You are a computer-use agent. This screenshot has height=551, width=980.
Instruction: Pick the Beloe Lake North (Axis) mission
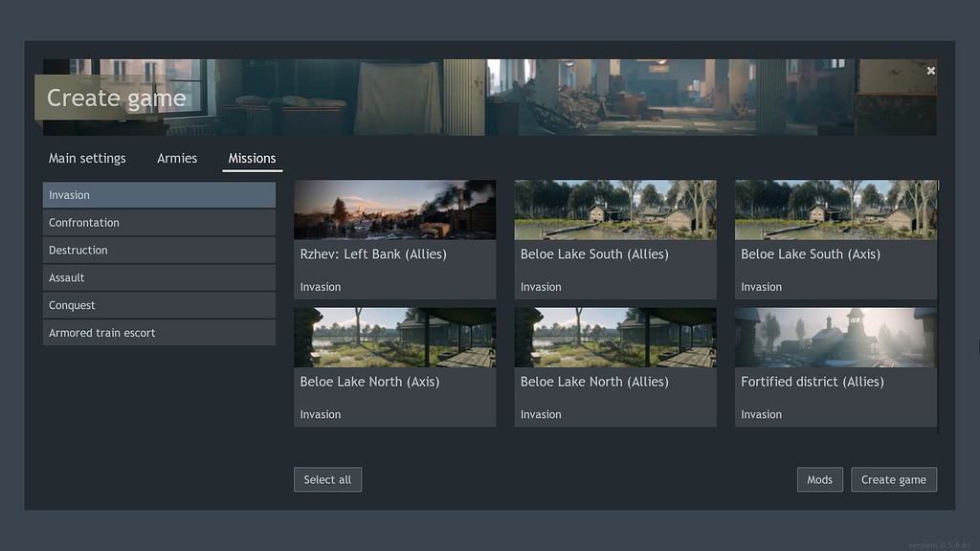394,366
